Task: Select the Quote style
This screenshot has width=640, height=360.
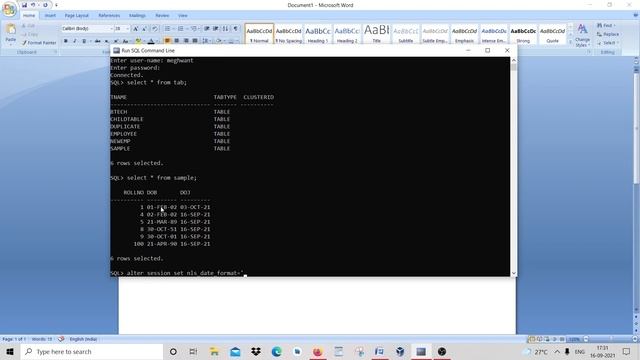Action: point(552,34)
